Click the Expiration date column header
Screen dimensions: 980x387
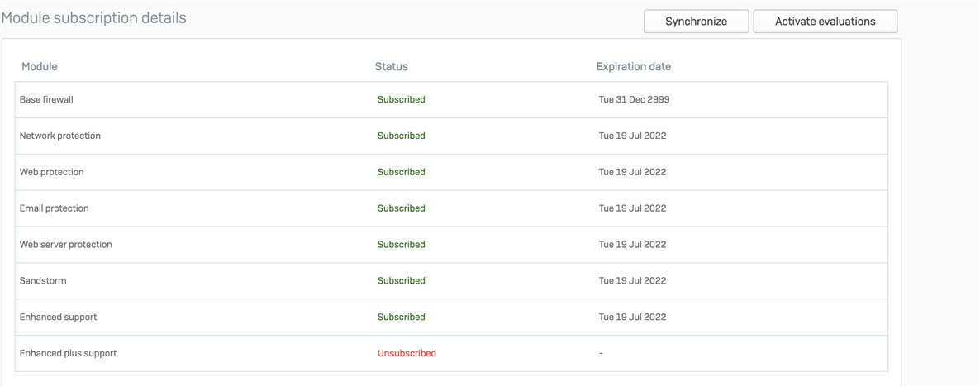pos(634,66)
